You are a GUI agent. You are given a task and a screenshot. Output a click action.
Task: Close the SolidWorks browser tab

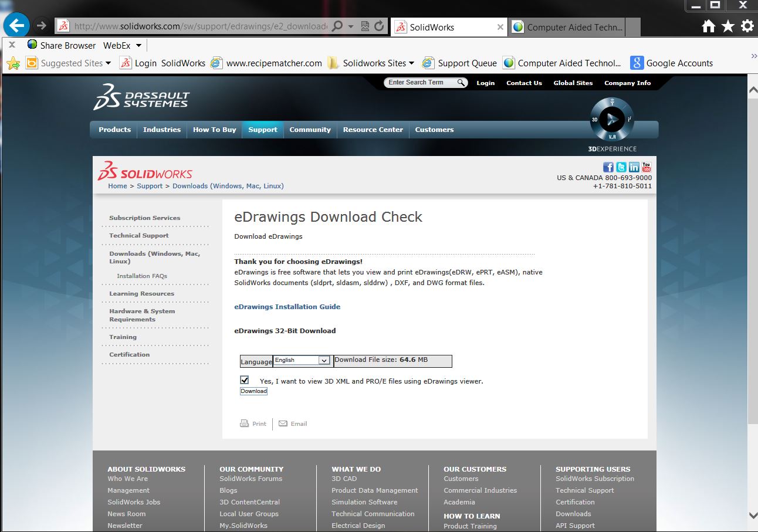coord(500,27)
